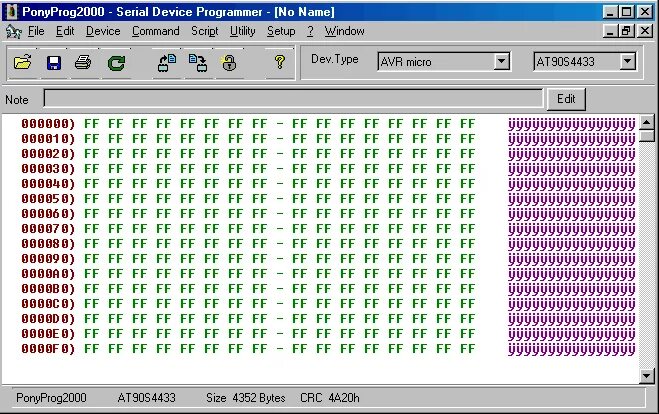Click address label 000000)
Screen dimensions: 659x414
pos(48,124)
